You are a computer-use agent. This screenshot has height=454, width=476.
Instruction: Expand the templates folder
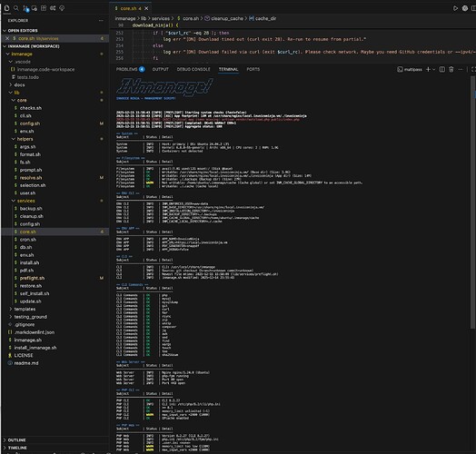[x=11, y=310]
